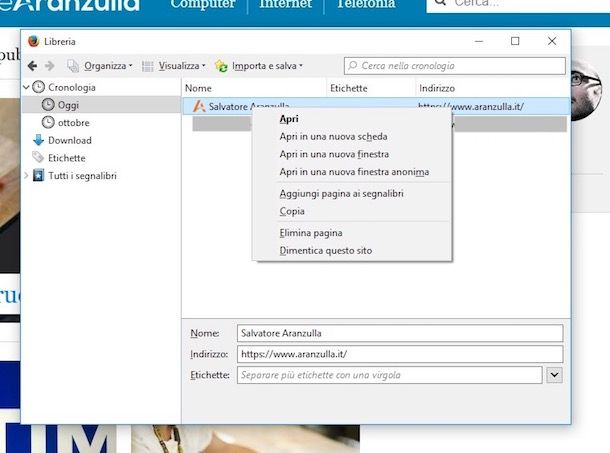Select Tutti i segnalibri in sidebar
Screen dimensions: 610x453
click(82, 176)
